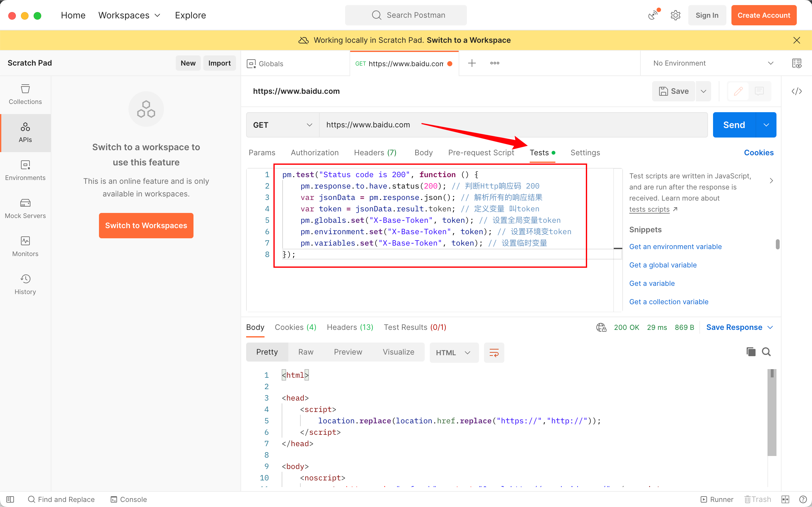
Task: Copy the response body with copy icon
Action: click(751, 352)
